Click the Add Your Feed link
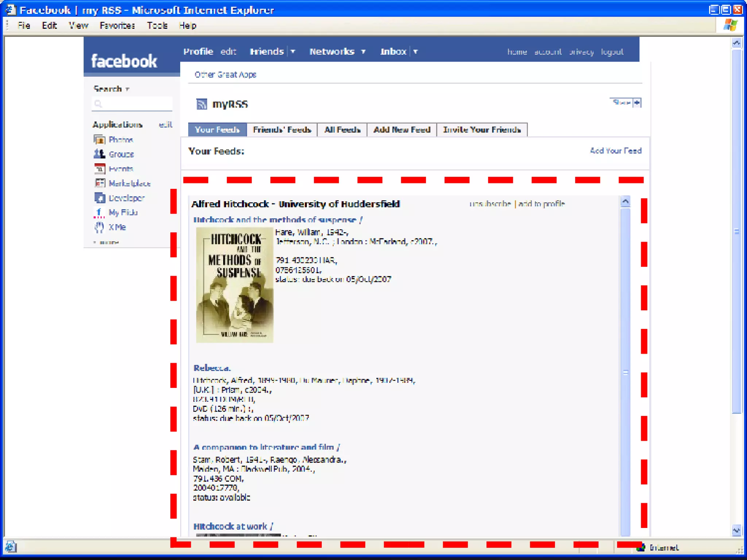The image size is (747, 560). click(x=615, y=151)
